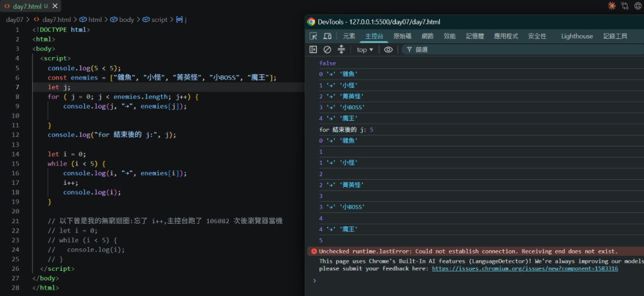
Task: Click the 'i++;' statement on line 17
Action: [70, 183]
